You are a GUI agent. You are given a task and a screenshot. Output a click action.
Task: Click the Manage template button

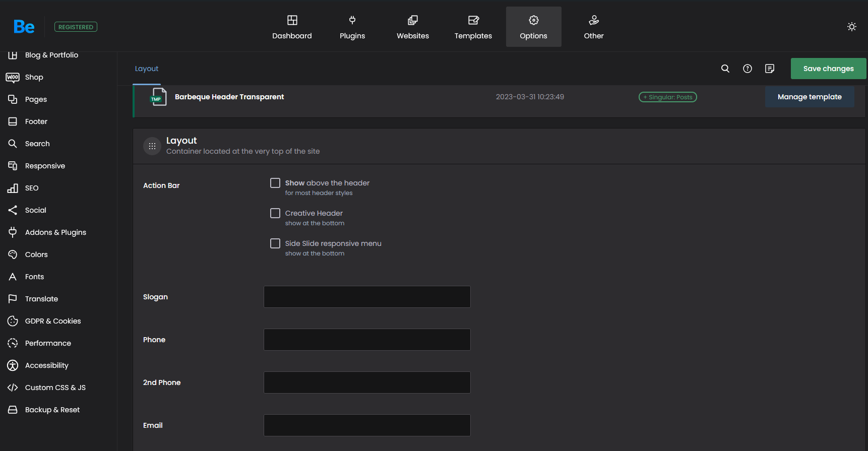pyautogui.click(x=810, y=97)
